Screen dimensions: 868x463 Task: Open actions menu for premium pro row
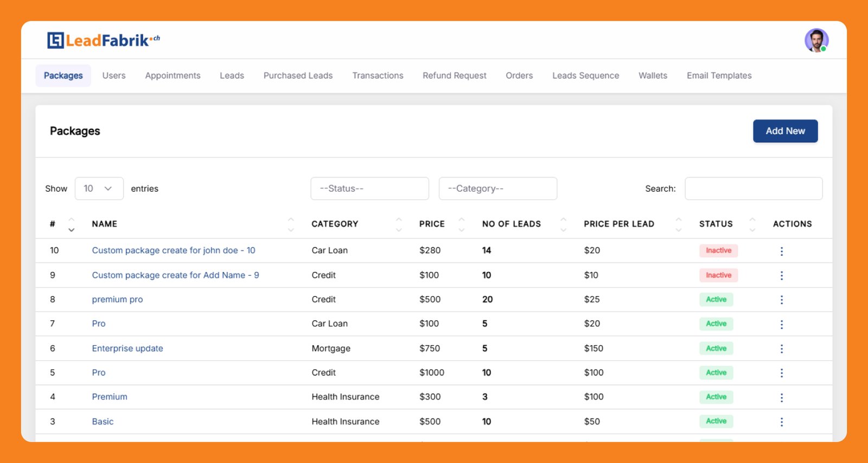pos(781,300)
